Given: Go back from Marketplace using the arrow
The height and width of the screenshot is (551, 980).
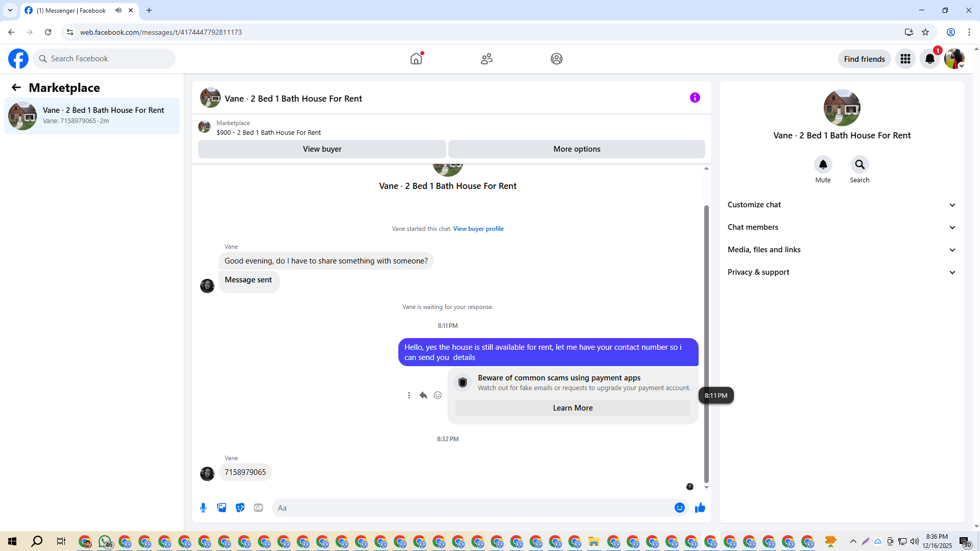Looking at the screenshot, I should click(x=16, y=87).
